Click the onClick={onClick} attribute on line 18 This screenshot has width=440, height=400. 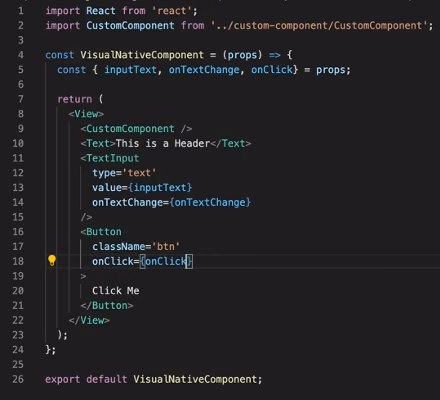coord(142,261)
